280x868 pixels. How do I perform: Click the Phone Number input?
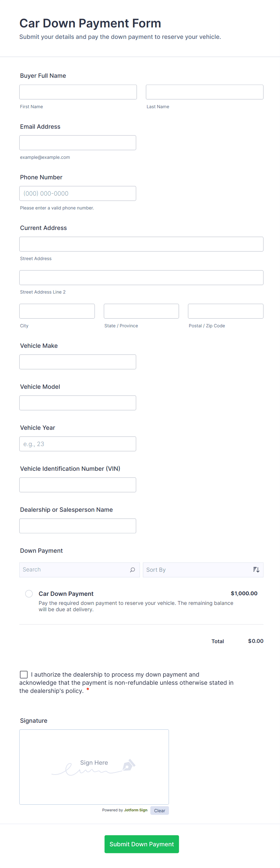tap(78, 193)
